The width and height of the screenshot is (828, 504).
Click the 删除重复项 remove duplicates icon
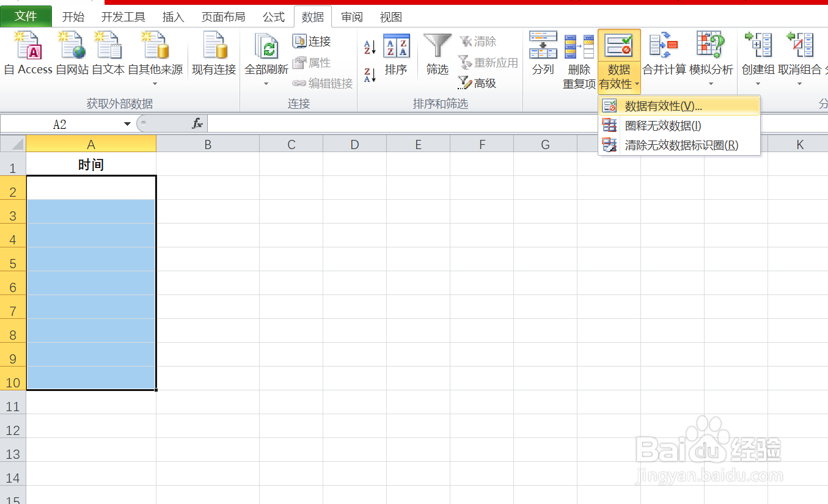[x=579, y=47]
